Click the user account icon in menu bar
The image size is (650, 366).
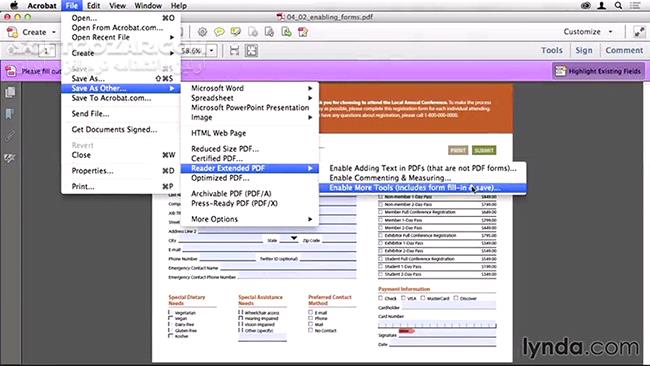[601, 5]
